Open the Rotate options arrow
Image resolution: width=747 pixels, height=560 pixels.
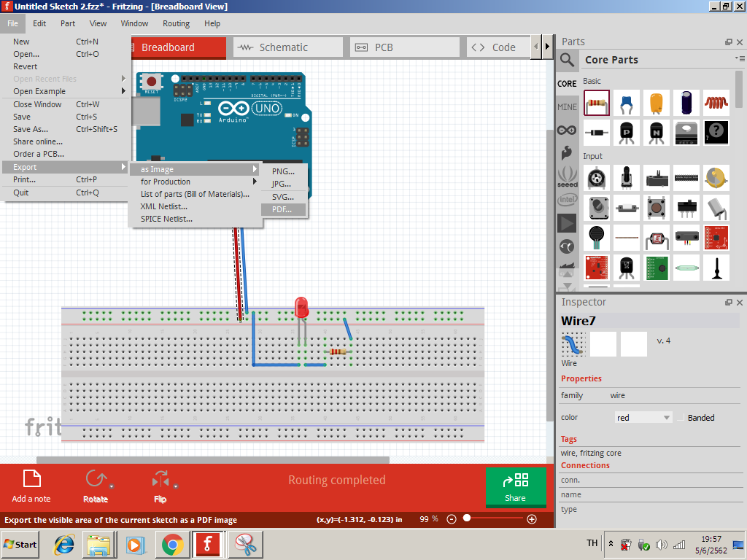112,486
